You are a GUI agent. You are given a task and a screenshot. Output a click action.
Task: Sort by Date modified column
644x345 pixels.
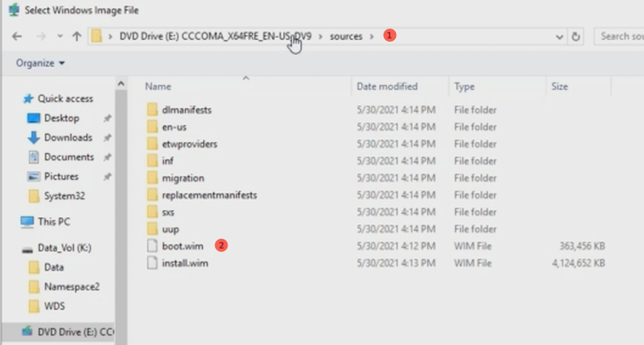[x=386, y=86]
